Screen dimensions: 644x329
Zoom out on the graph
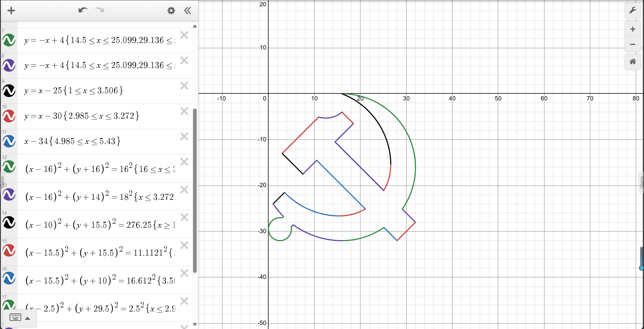click(632, 44)
